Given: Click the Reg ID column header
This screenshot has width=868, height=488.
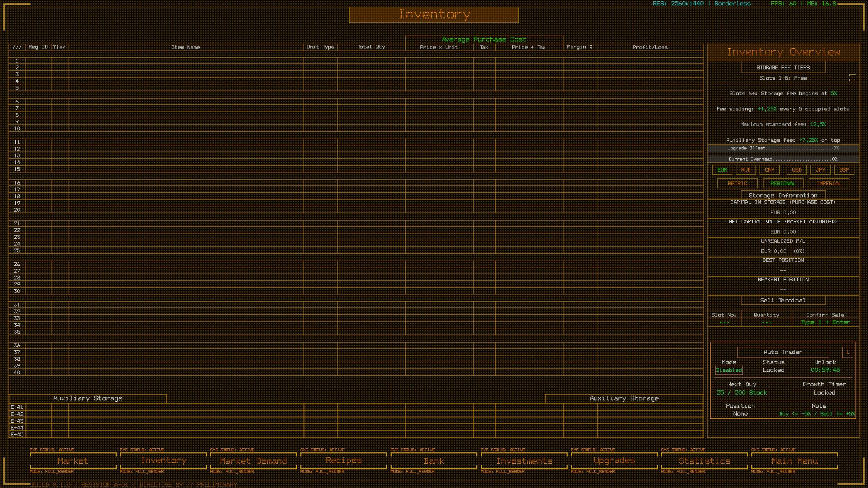Looking at the screenshot, I should point(38,47).
